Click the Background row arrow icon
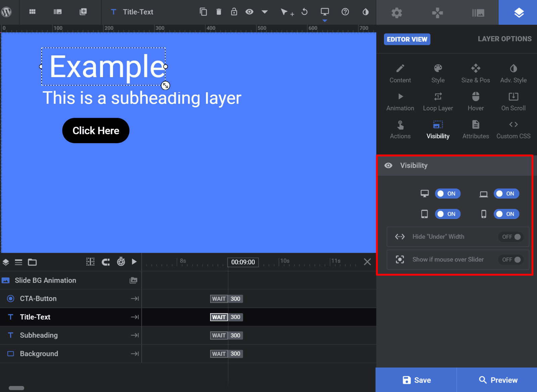 (135, 354)
